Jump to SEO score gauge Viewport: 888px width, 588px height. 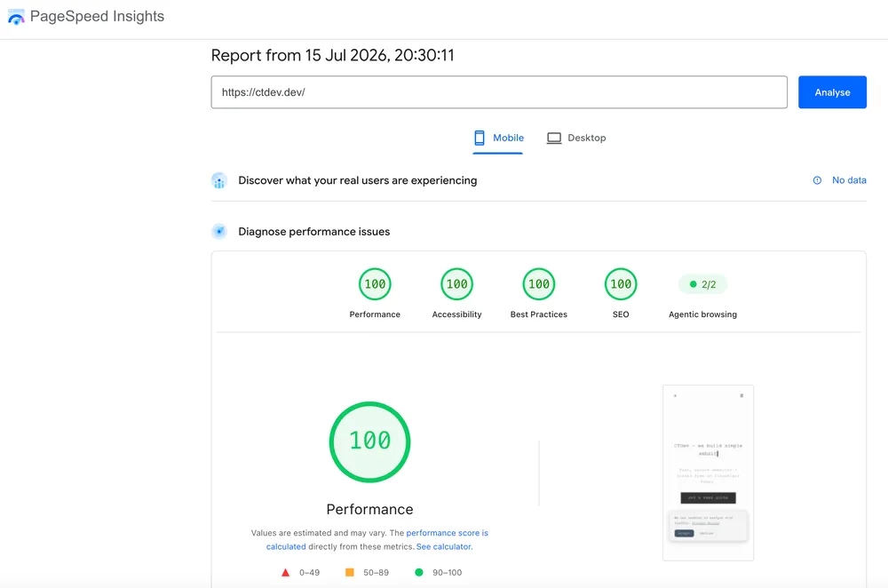pyautogui.click(x=621, y=284)
